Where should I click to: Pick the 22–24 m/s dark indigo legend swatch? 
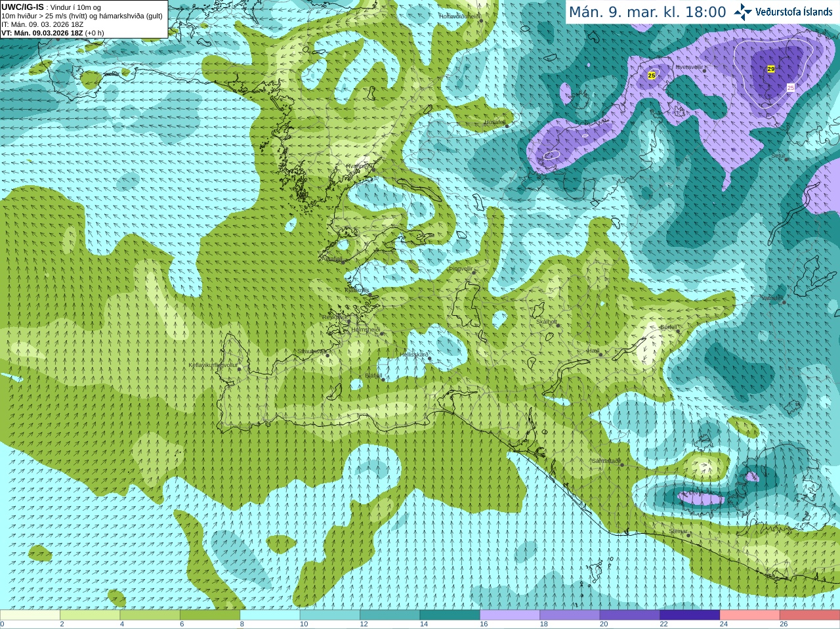point(690,615)
